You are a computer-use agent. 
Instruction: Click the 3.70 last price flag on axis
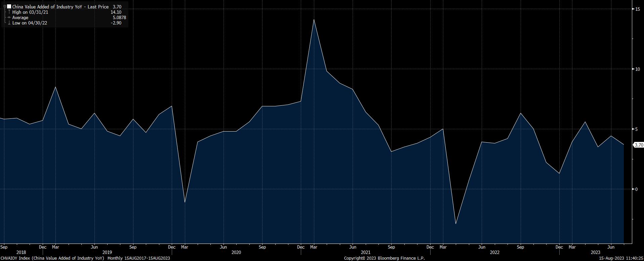tap(639, 145)
